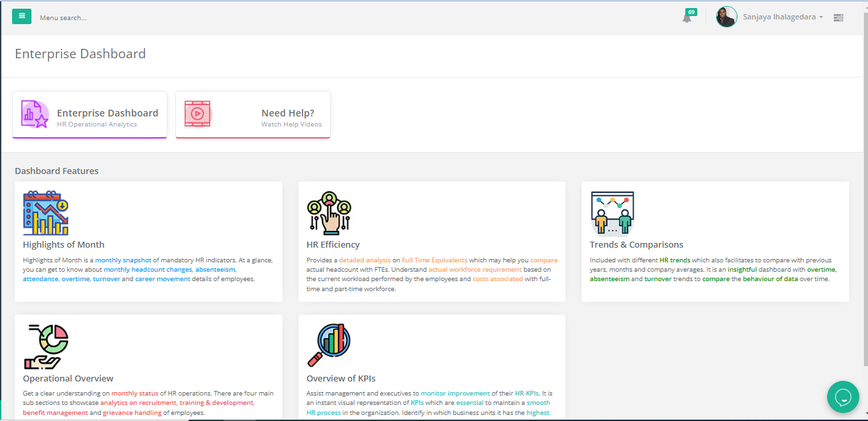The height and width of the screenshot is (421, 868).
Task: Click the Menu search field
Action: click(x=63, y=17)
